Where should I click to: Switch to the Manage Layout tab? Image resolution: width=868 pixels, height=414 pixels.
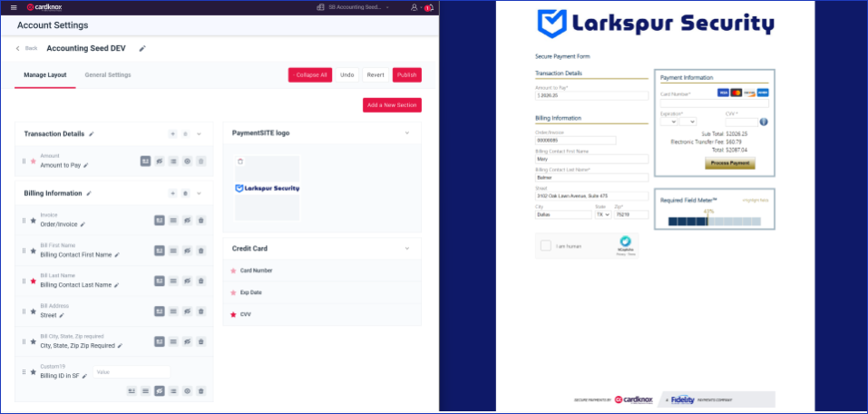coord(45,74)
